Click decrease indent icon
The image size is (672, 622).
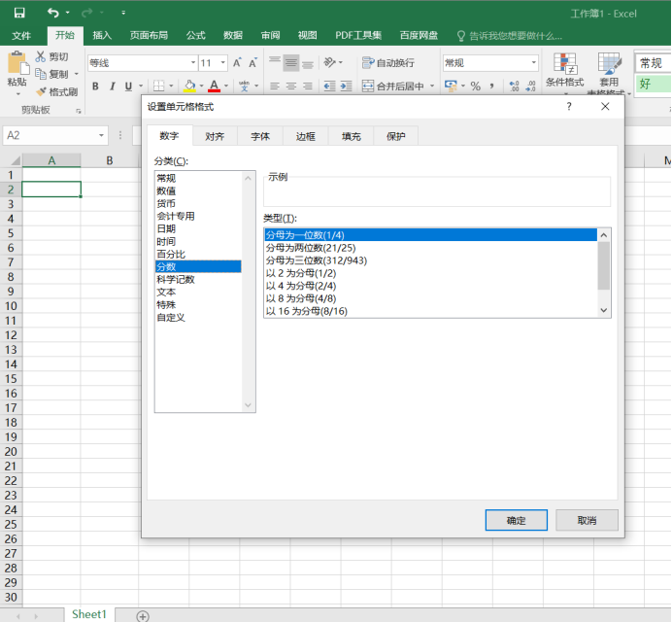[329, 86]
